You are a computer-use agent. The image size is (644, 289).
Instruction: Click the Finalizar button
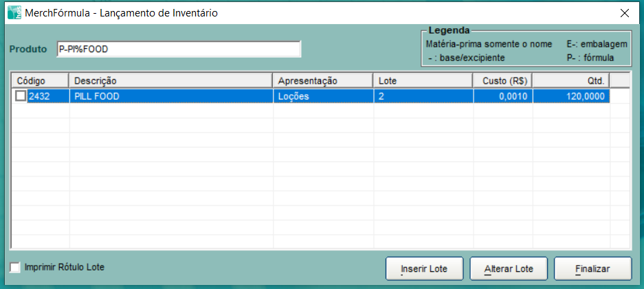click(592, 269)
